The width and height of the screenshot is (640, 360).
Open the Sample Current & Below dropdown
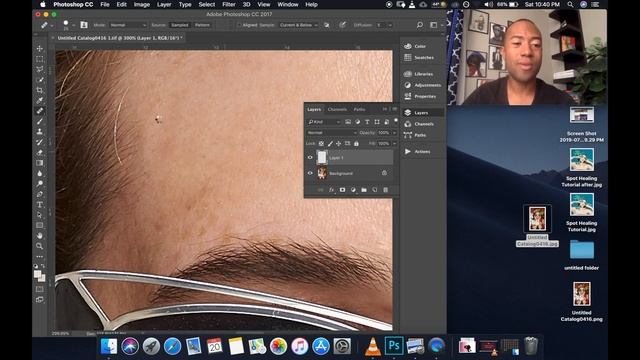[298, 25]
